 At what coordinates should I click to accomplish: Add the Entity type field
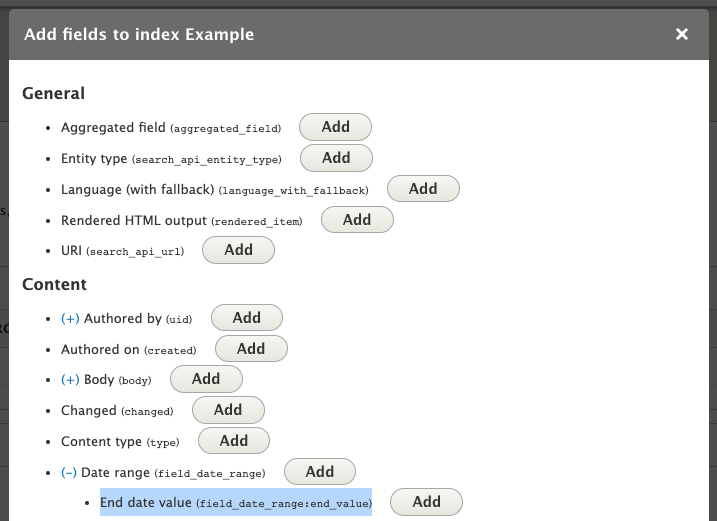[336, 158]
